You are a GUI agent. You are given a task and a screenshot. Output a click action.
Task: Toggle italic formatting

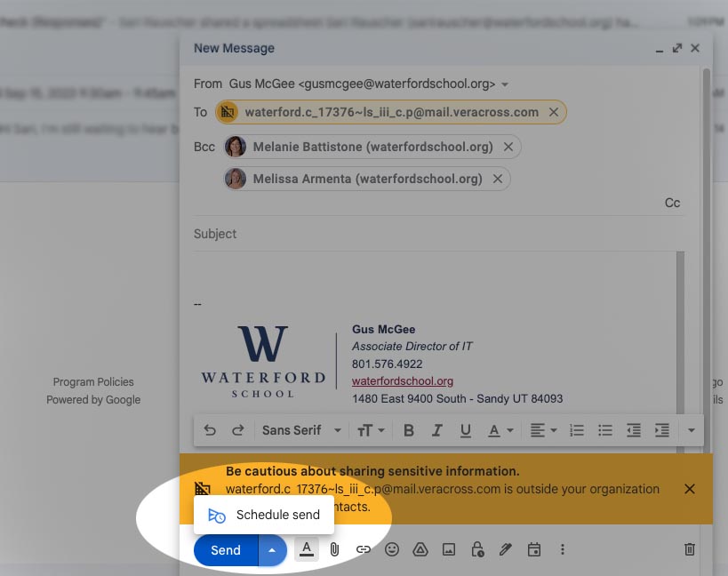coord(436,430)
